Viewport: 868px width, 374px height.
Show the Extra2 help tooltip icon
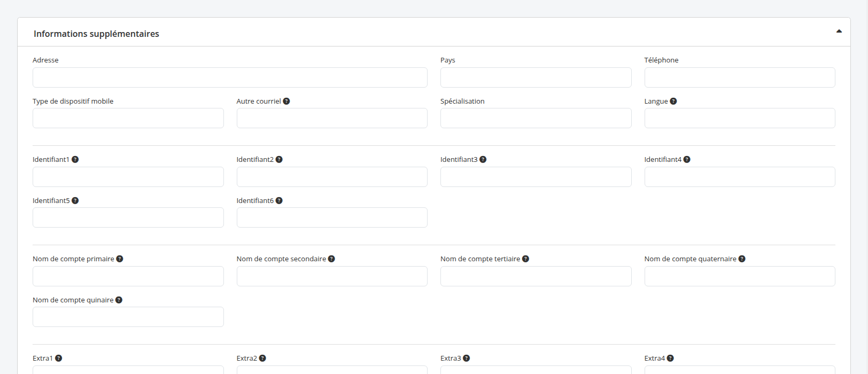coord(262,358)
